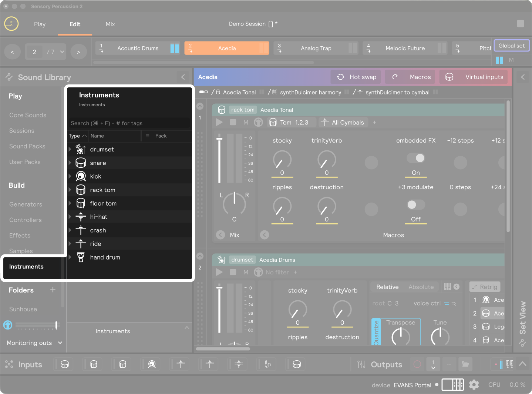Expand the kick row in Instruments

pyautogui.click(x=70, y=176)
